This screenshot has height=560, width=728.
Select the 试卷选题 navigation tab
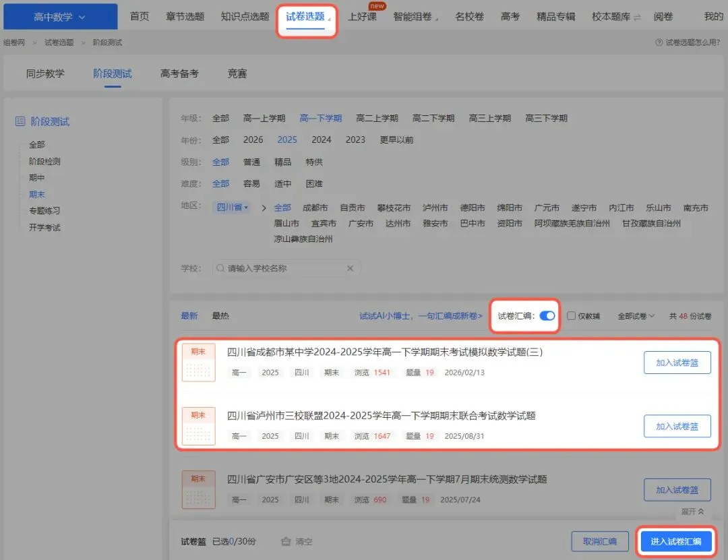305,17
